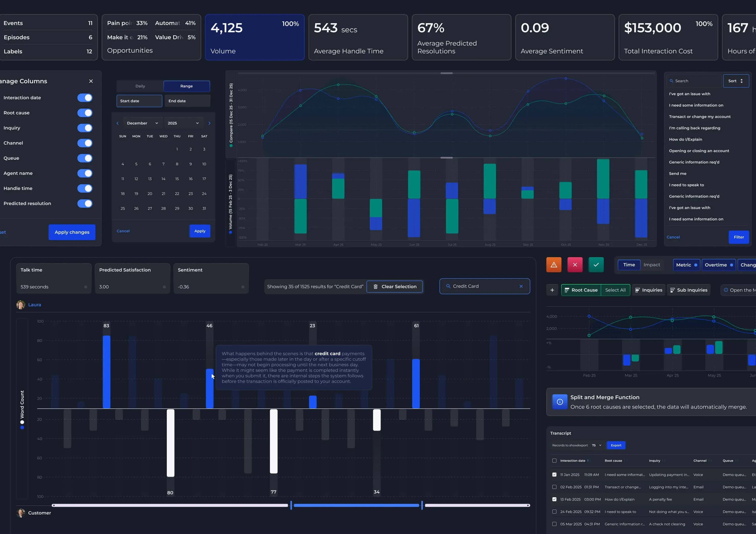Switch to the Daily tab

click(140, 86)
